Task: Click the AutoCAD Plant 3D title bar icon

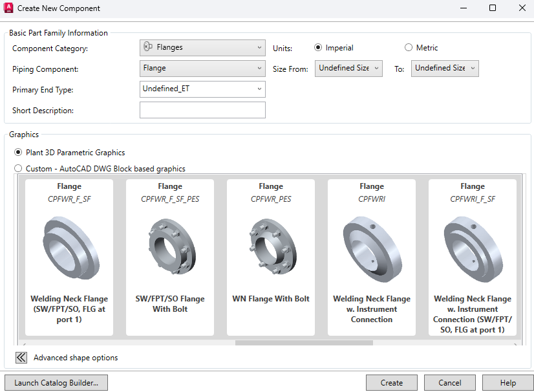Action: [8, 8]
